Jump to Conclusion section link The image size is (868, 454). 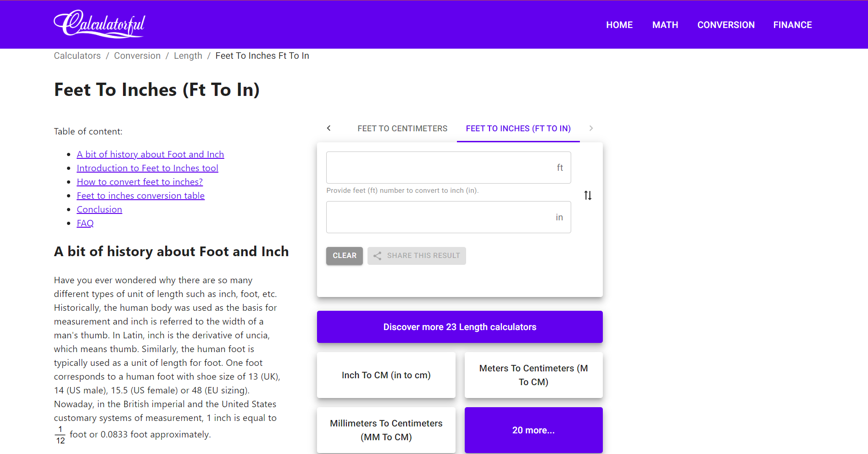click(x=99, y=209)
